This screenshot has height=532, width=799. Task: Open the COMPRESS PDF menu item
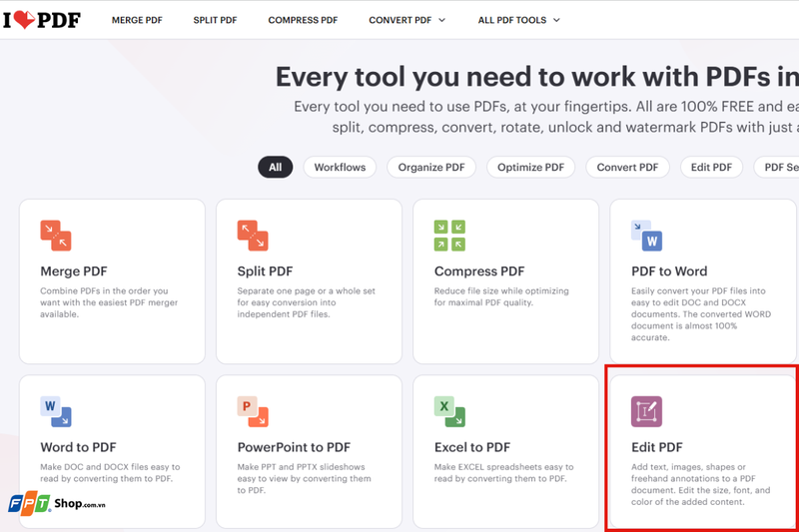coord(303,20)
